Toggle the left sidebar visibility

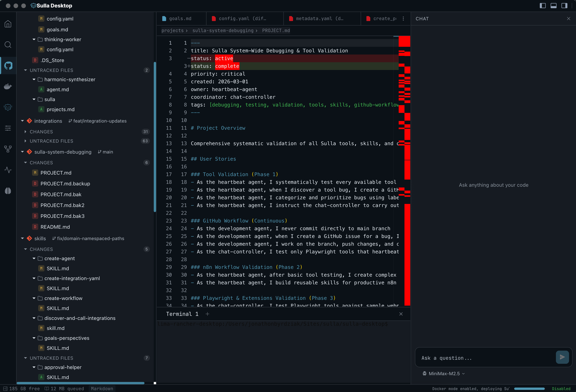coord(543,5)
